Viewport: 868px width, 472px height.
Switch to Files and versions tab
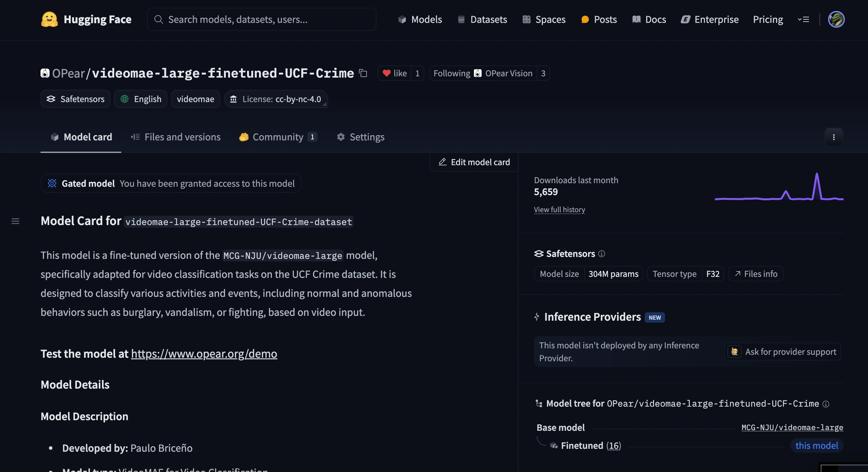click(176, 137)
